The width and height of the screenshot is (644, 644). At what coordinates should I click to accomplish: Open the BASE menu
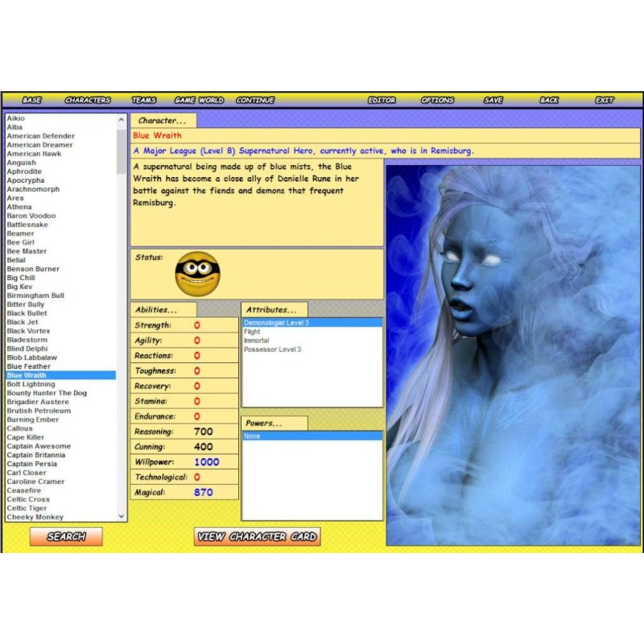[x=31, y=100]
